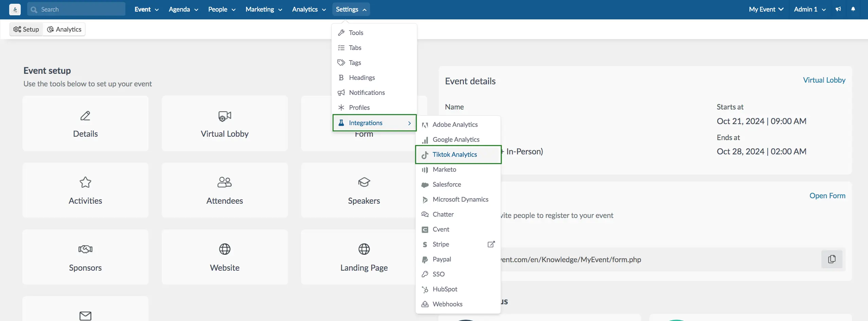
Task: Collapse the Settings menu
Action: 351,9
